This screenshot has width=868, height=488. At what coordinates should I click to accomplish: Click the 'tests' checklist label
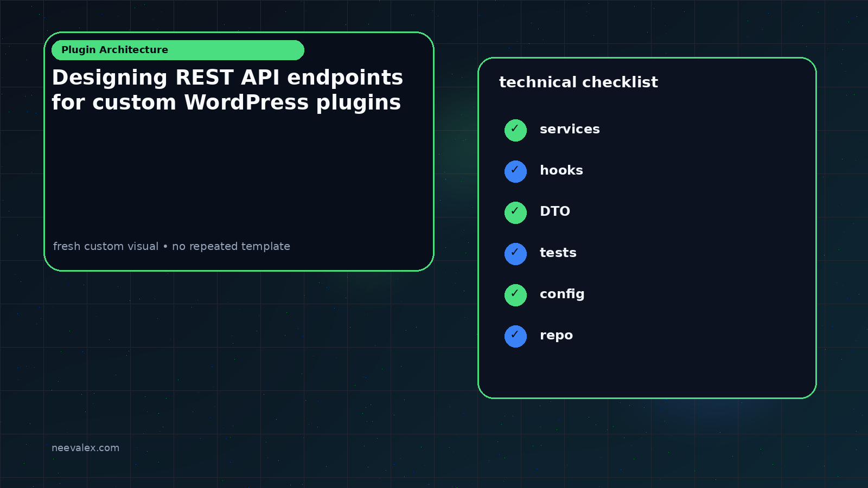click(558, 253)
